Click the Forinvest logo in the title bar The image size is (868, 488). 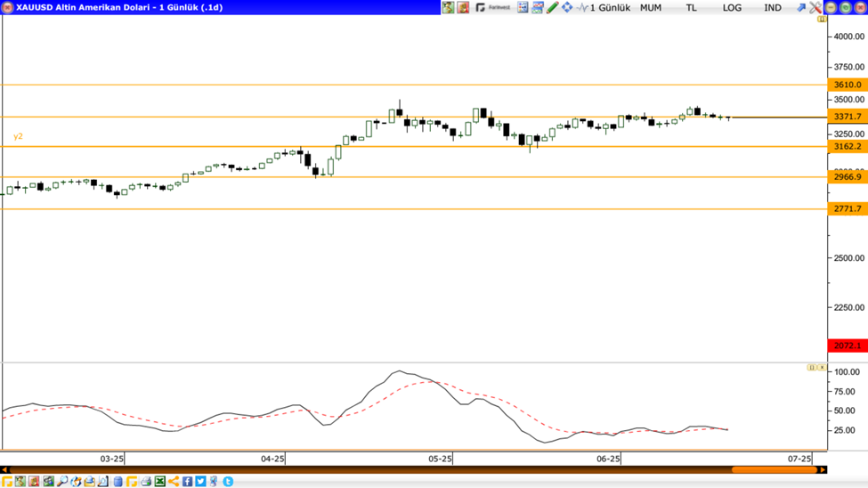[x=493, y=7]
